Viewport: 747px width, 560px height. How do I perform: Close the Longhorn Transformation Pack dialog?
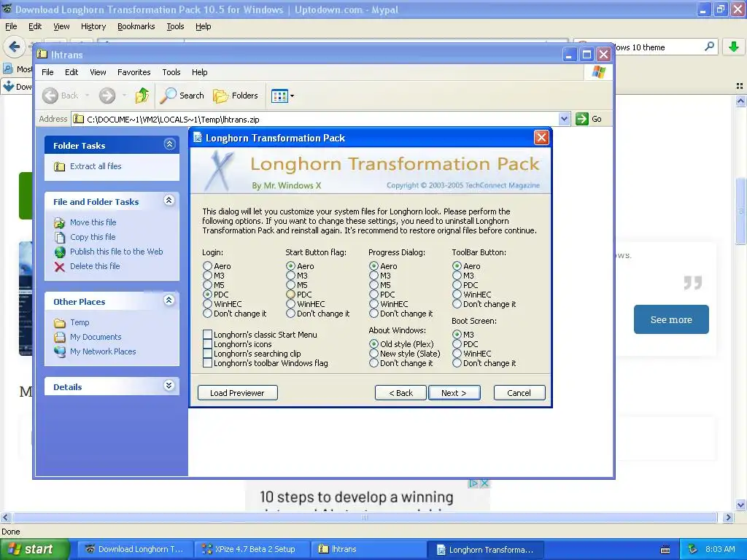541,138
